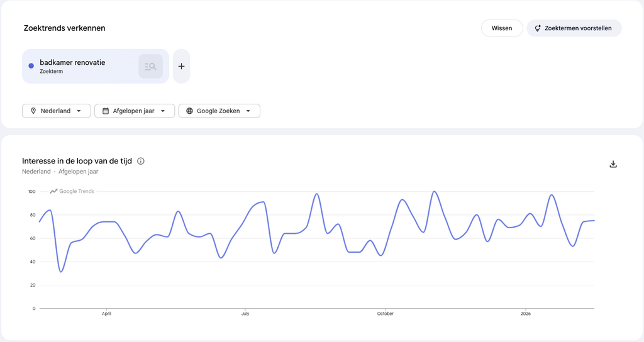Image resolution: width=644 pixels, height=342 pixels.
Task: Click the sparkle icon in Zoektermen voorstellen
Action: [x=538, y=28]
